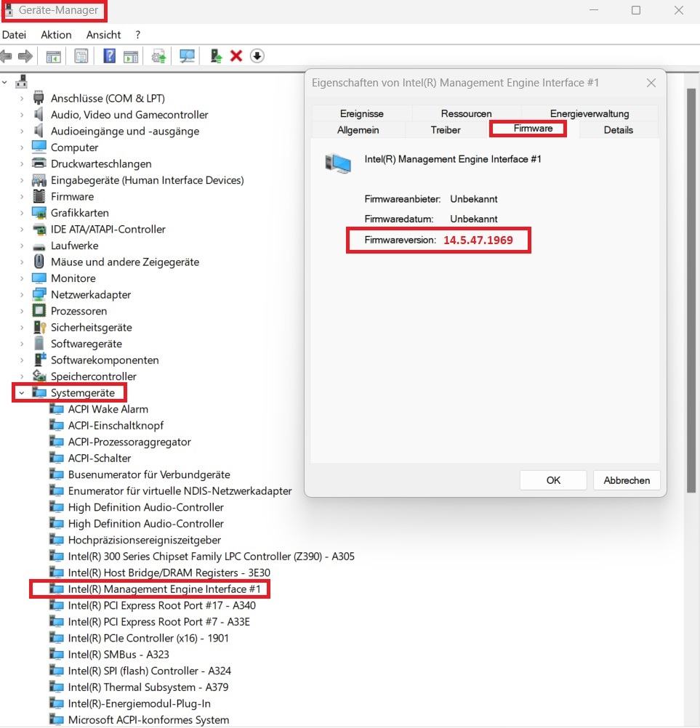This screenshot has width=700, height=728.
Task: Click the scan for hardware changes monitor icon
Action: [187, 57]
